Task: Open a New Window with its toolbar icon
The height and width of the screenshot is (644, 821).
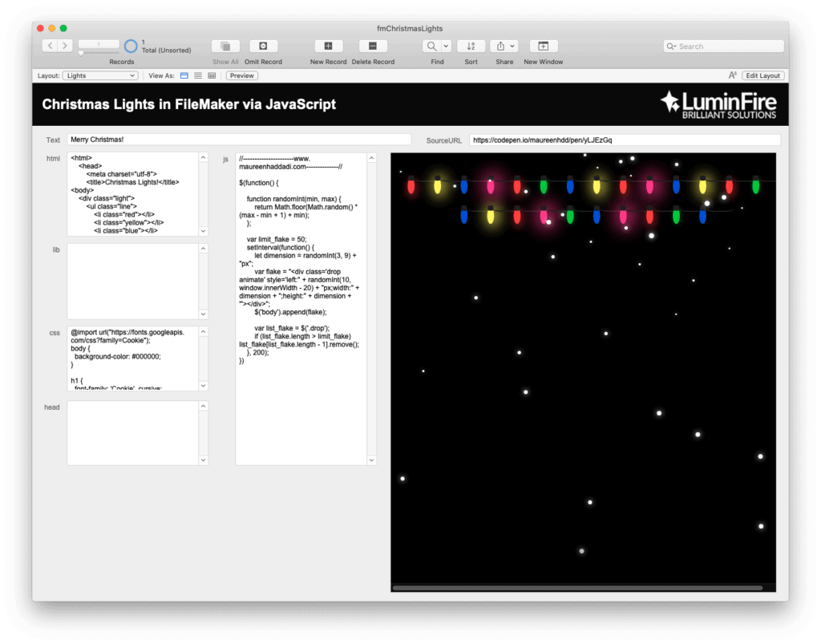Action: [x=543, y=46]
